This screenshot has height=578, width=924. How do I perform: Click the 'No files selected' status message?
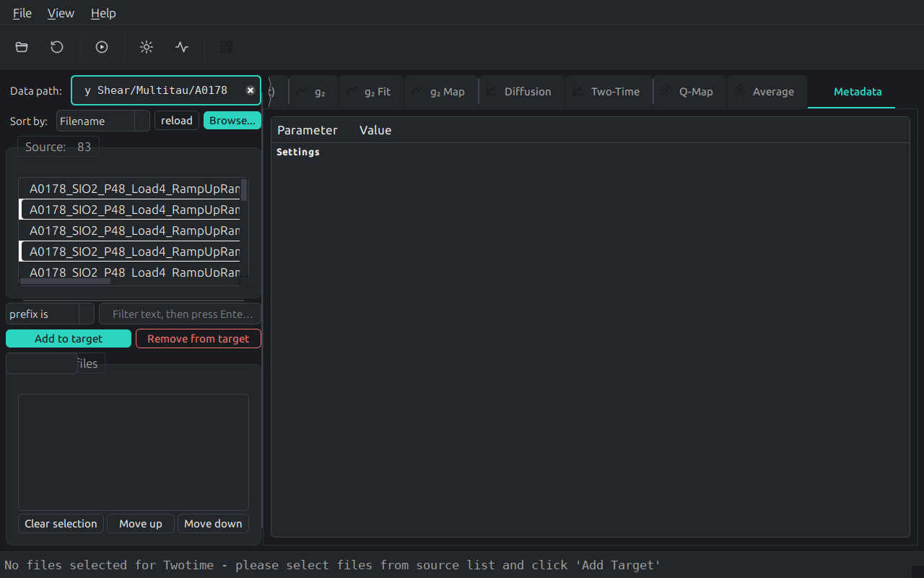[x=333, y=565]
